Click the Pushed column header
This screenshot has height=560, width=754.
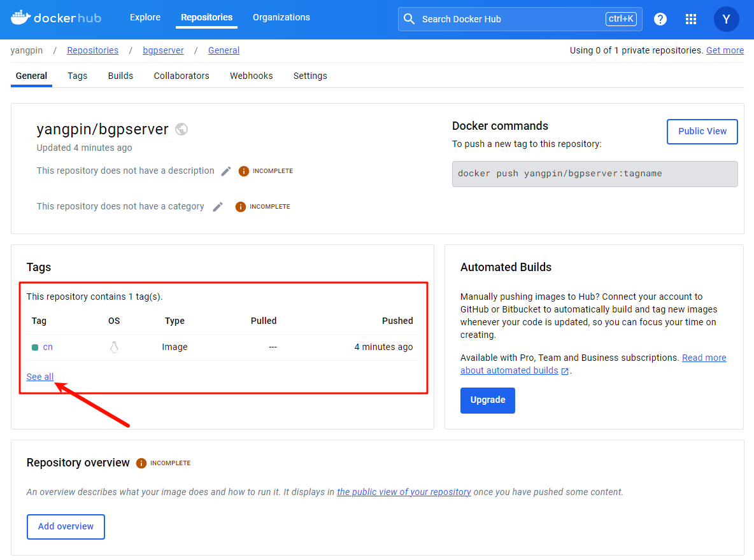[397, 321]
